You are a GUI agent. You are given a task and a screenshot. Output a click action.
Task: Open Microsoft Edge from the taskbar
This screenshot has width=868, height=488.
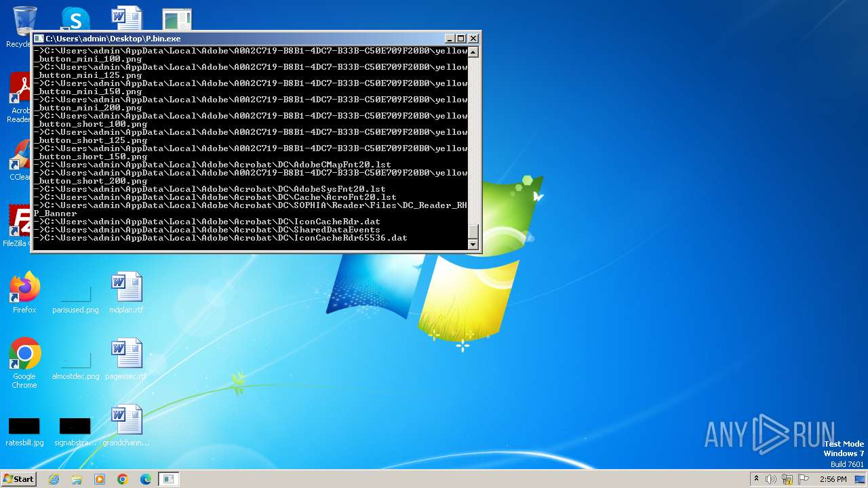[x=146, y=479]
